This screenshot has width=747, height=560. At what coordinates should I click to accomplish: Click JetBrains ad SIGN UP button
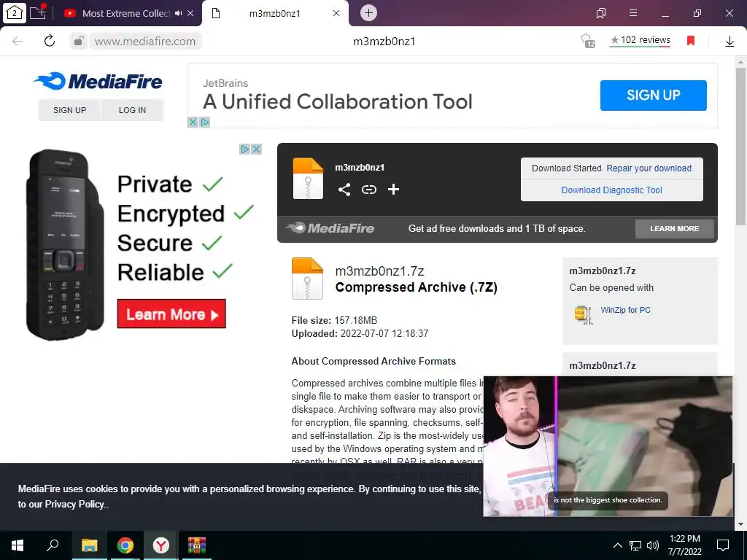pyautogui.click(x=653, y=96)
